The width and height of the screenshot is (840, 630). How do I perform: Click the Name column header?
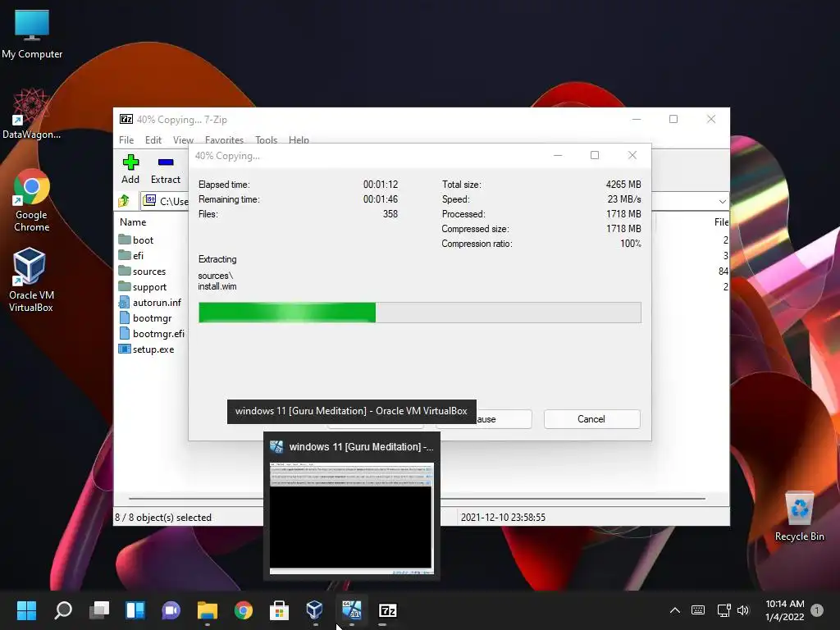point(133,221)
